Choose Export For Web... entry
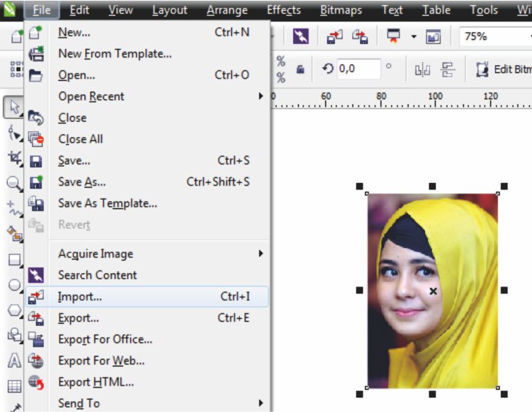Screen dimensions: 532x412 click(x=147, y=360)
